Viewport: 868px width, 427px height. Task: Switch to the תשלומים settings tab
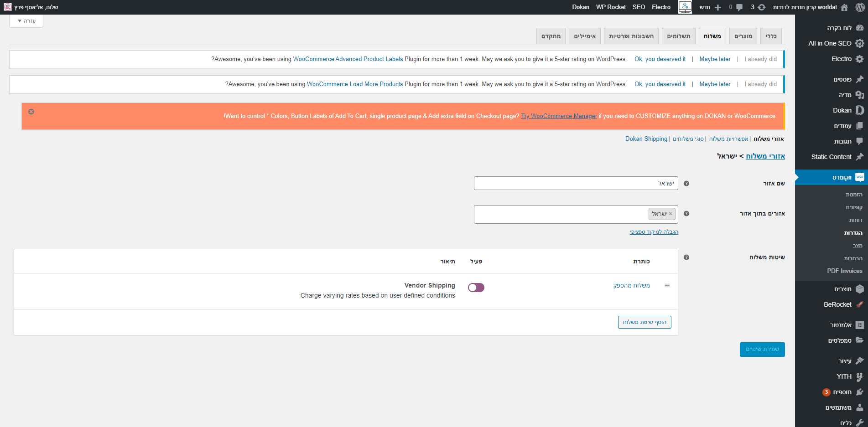[x=679, y=36]
